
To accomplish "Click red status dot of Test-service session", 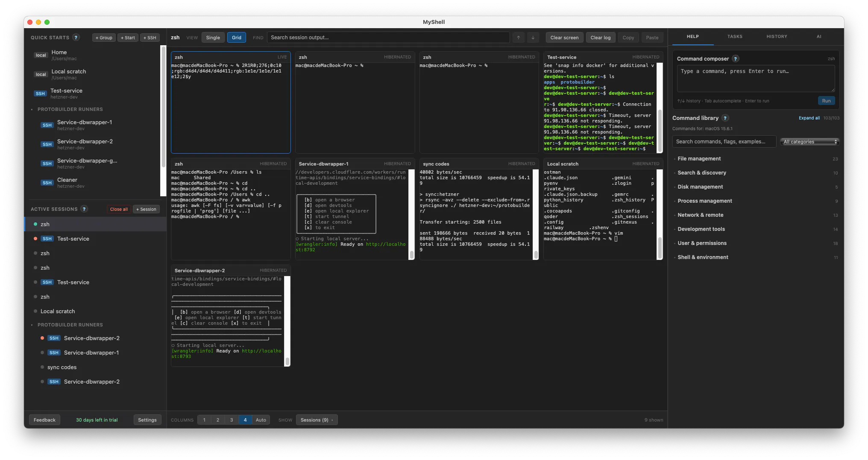I will (x=35, y=239).
